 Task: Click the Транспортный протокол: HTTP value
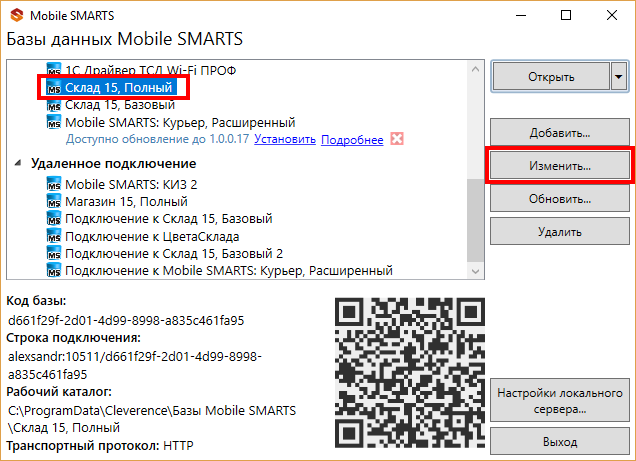coord(178,446)
